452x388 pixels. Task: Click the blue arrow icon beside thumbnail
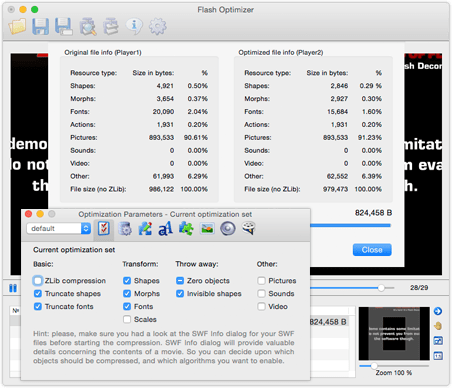click(x=438, y=311)
